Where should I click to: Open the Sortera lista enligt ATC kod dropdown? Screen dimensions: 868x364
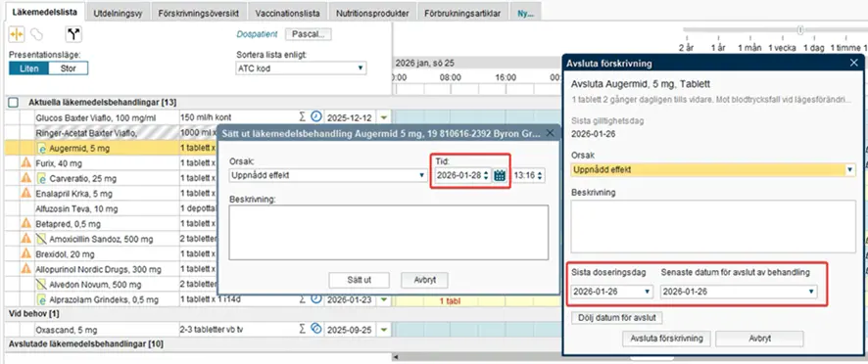pyautogui.click(x=301, y=68)
